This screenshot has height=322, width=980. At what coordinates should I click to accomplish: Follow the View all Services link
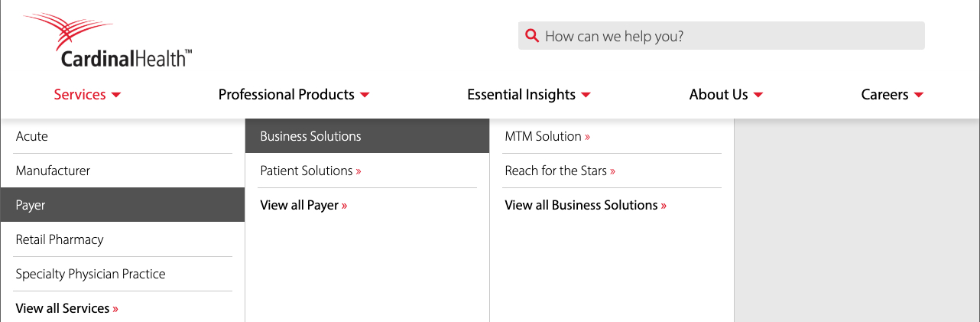[67, 308]
